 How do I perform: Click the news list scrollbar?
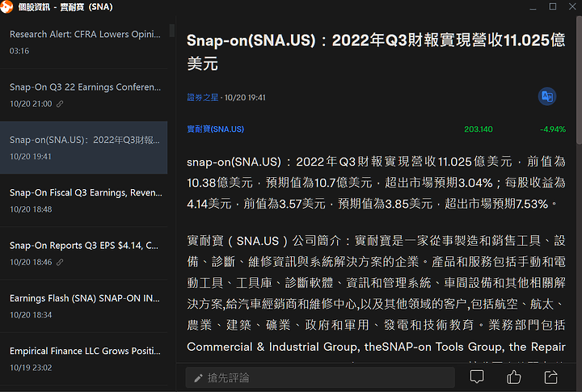coord(172,31)
